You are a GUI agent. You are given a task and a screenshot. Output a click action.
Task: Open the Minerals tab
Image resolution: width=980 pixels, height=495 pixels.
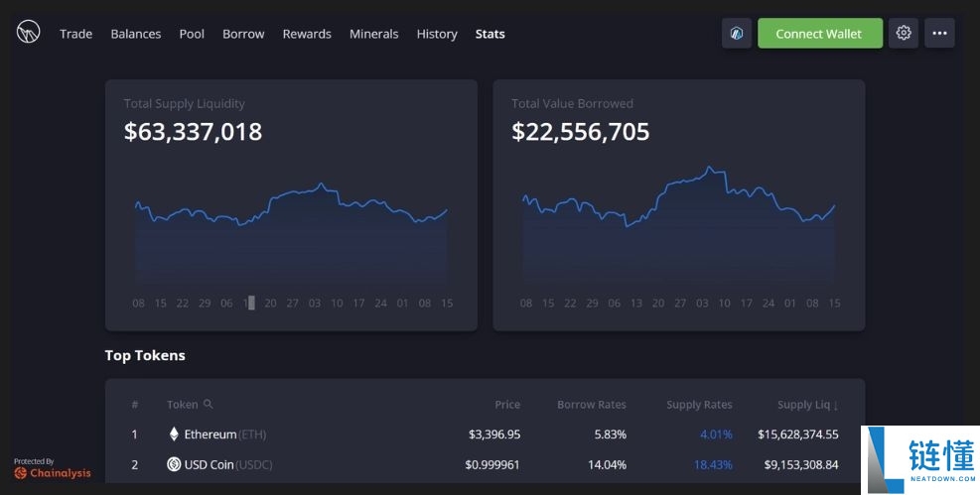pos(373,34)
